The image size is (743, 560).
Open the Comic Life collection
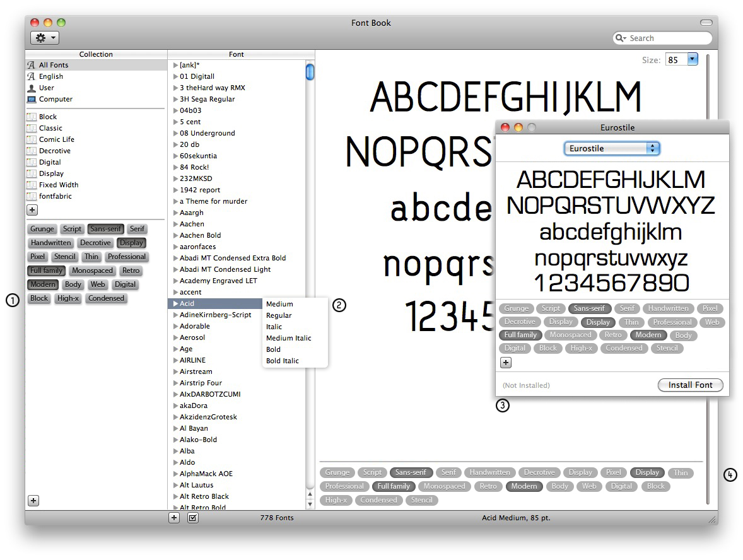[x=97, y=139]
